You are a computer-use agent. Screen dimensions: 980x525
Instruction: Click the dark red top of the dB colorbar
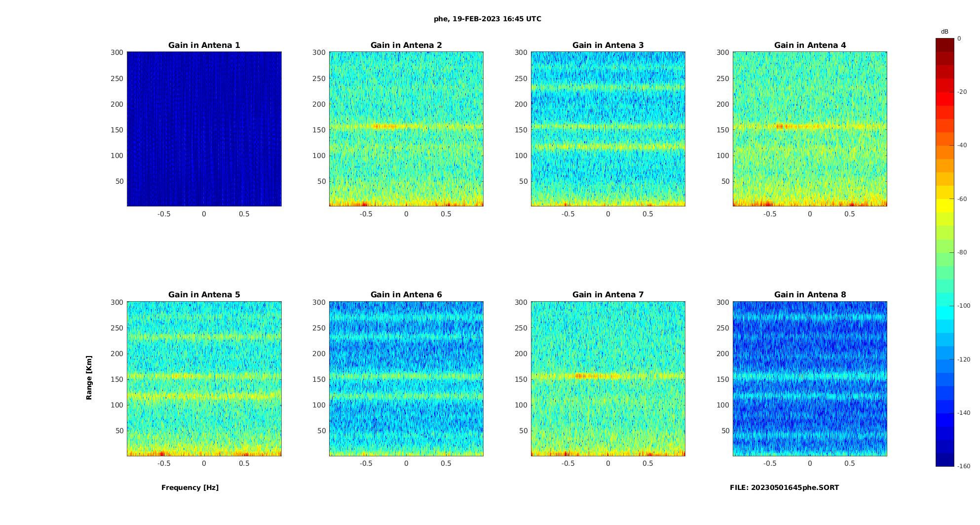945,44
